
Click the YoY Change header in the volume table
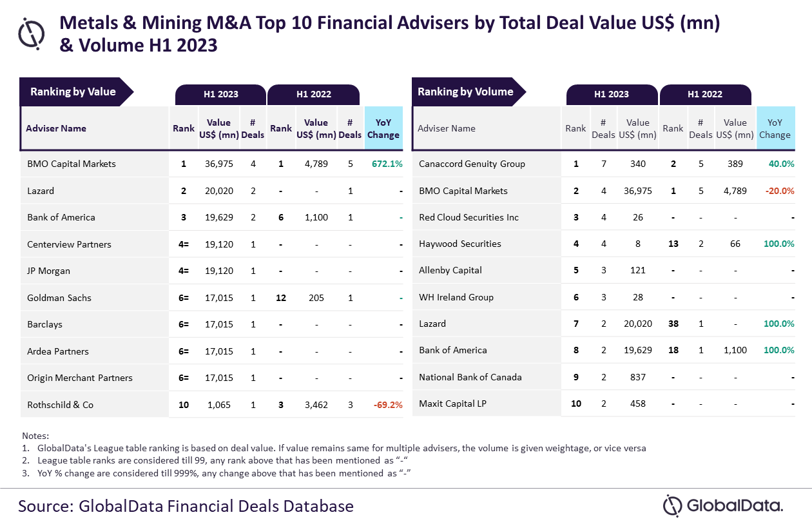(775, 128)
